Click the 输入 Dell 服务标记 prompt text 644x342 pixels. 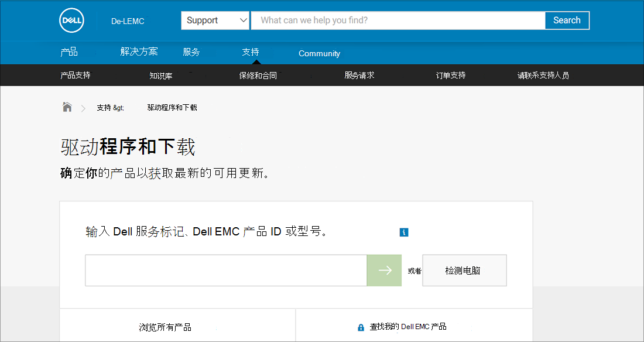click(207, 232)
